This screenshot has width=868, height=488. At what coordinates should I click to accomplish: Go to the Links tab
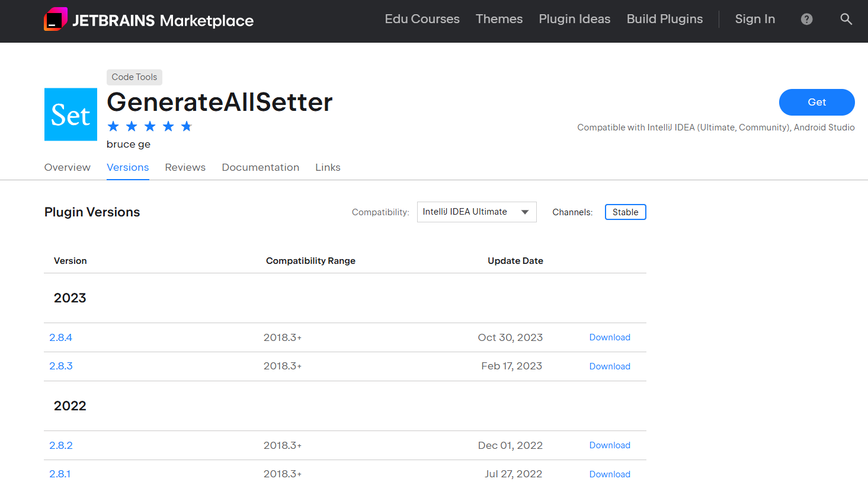328,167
